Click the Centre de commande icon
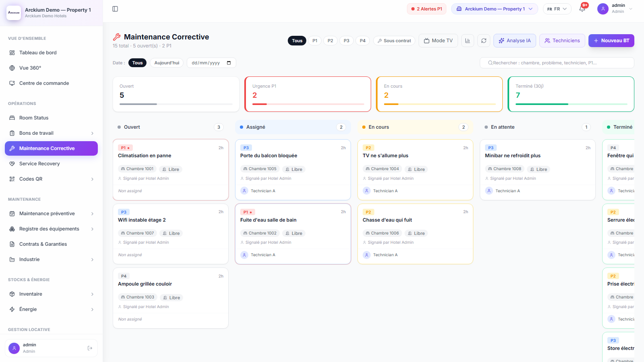This screenshot has width=644, height=362. pyautogui.click(x=12, y=83)
